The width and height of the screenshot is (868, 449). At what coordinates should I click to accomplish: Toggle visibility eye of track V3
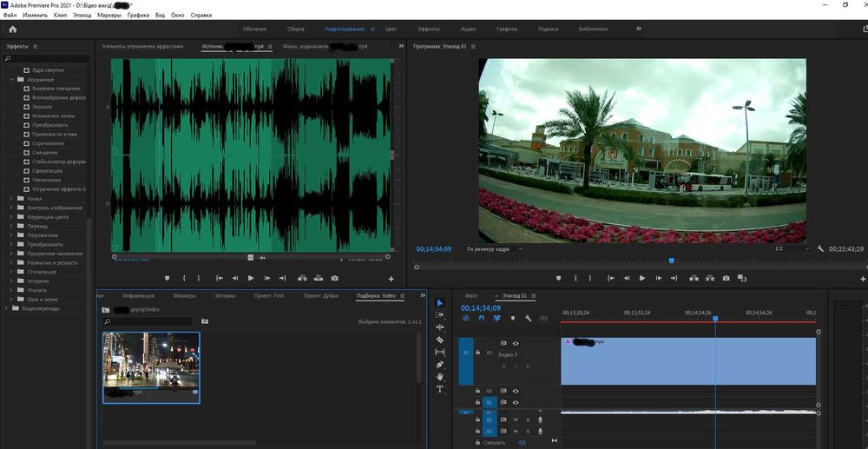pos(515,344)
